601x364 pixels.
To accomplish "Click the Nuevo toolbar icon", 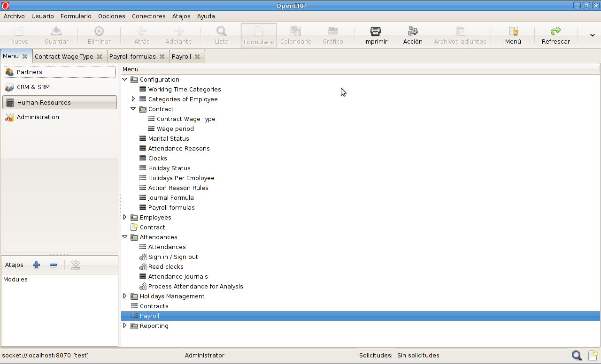I will pos(19,31).
